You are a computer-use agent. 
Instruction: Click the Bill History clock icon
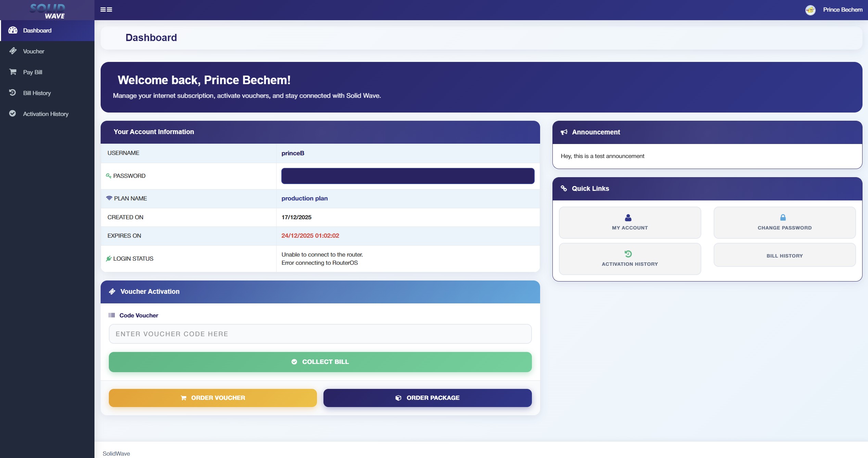point(13,93)
